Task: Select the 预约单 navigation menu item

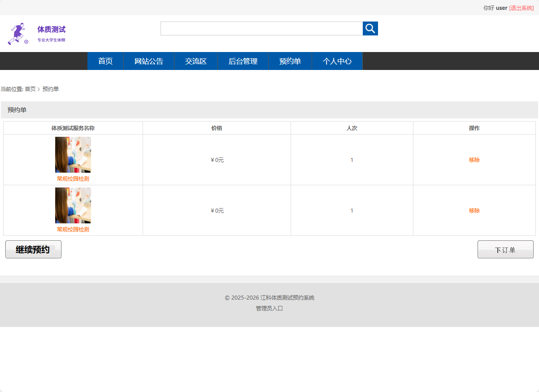Action: click(x=290, y=61)
